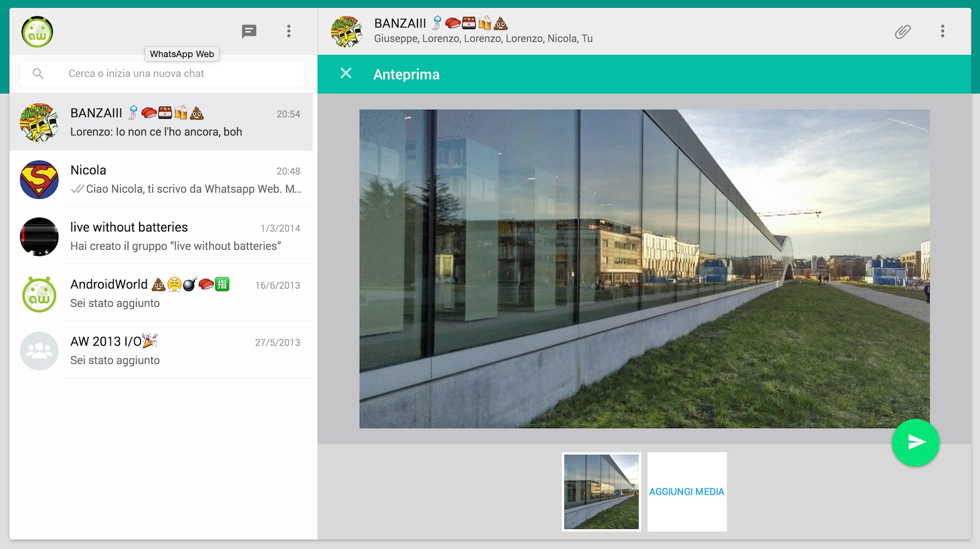Click the new chat icon
The width and height of the screenshot is (980, 549).
(x=249, y=32)
